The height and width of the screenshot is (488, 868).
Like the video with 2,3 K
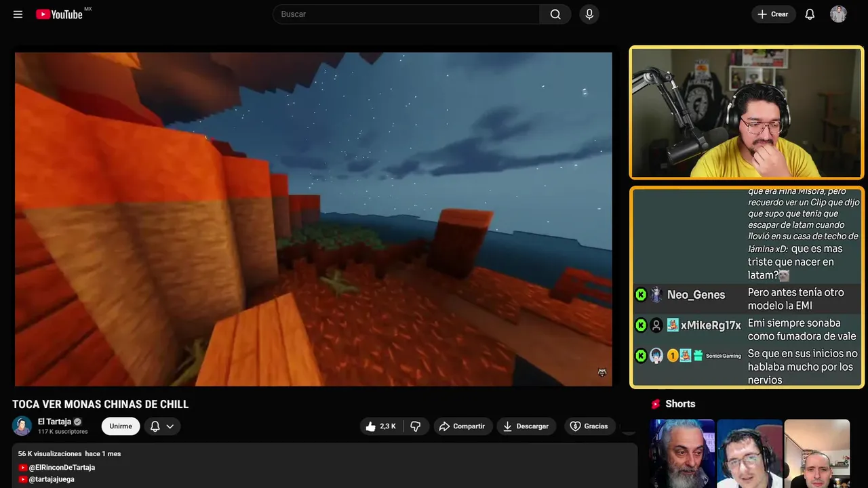click(380, 426)
